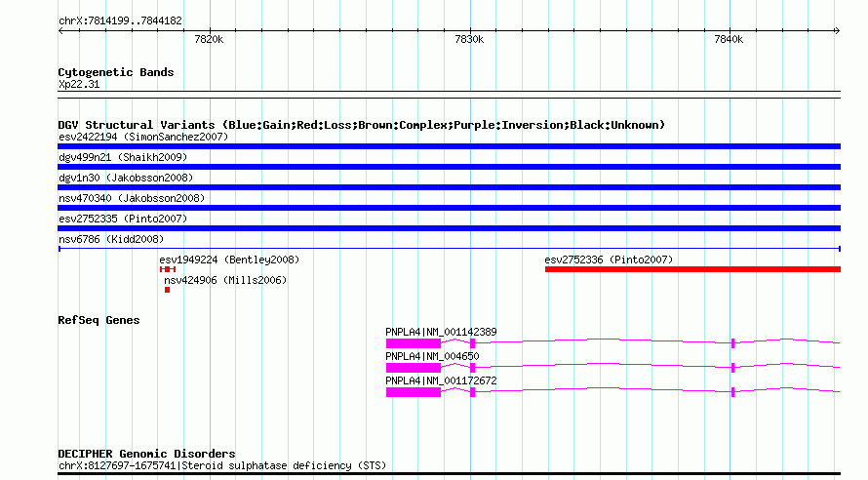Select the left arrow on the ruler
This screenshot has width=868, height=480.
coord(60,31)
